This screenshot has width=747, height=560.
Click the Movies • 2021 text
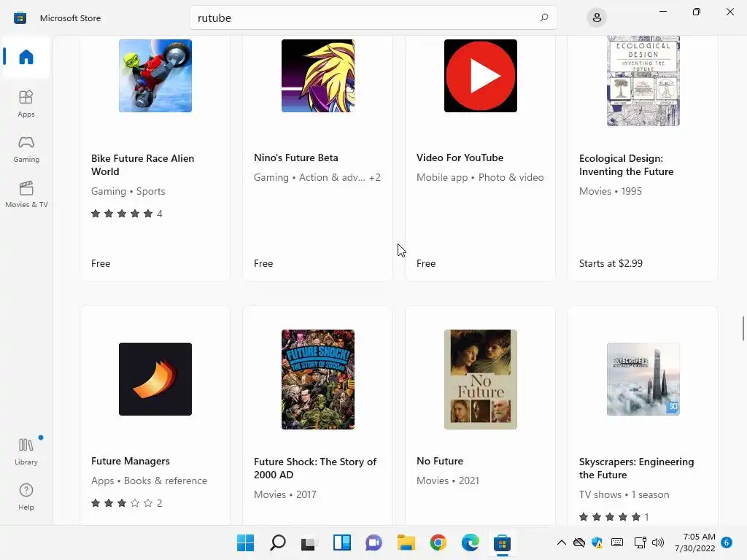[x=447, y=481]
